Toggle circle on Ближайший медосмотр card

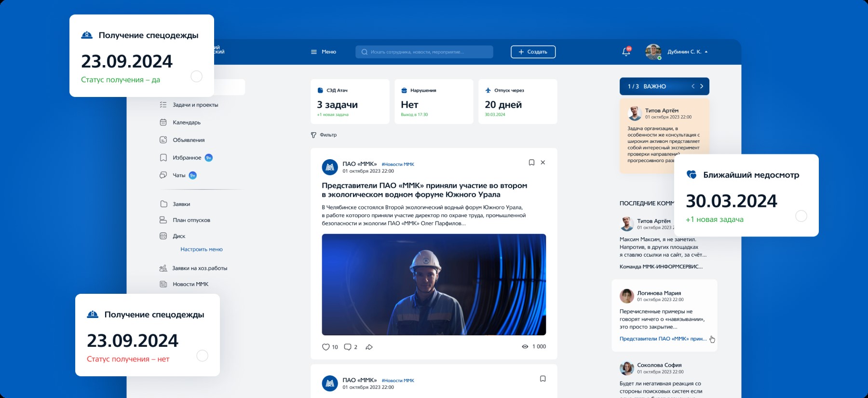[801, 216]
